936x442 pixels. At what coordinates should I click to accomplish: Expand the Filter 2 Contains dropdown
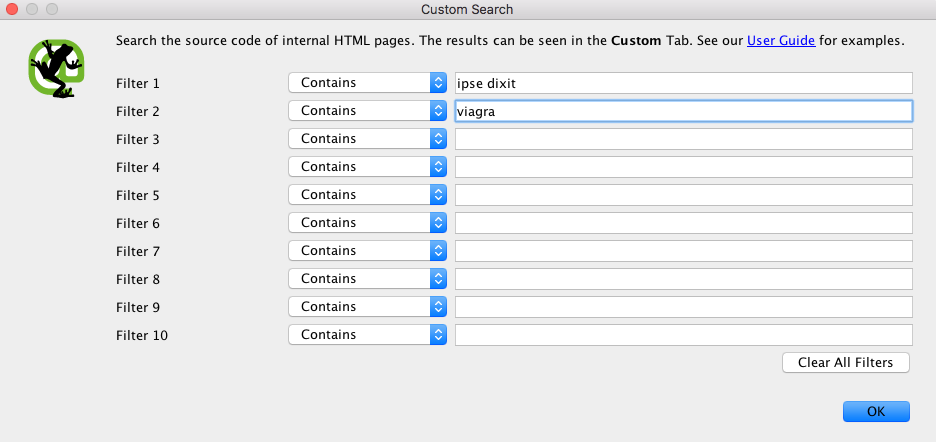367,111
